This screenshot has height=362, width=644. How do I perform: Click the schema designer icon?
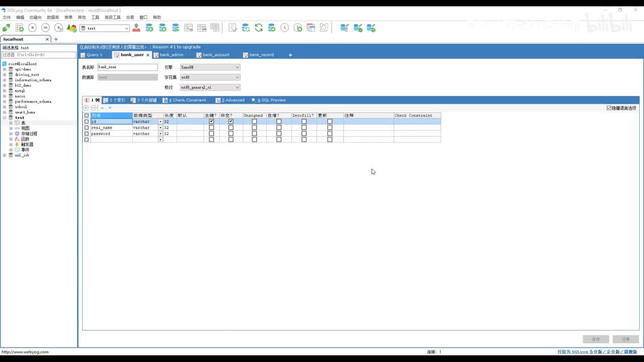click(x=324, y=28)
